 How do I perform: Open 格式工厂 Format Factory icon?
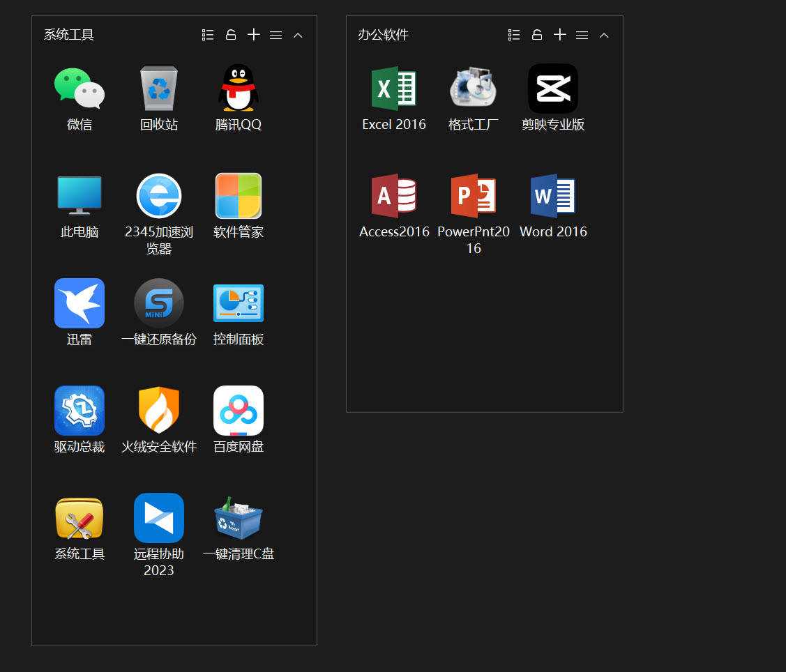[x=473, y=87]
